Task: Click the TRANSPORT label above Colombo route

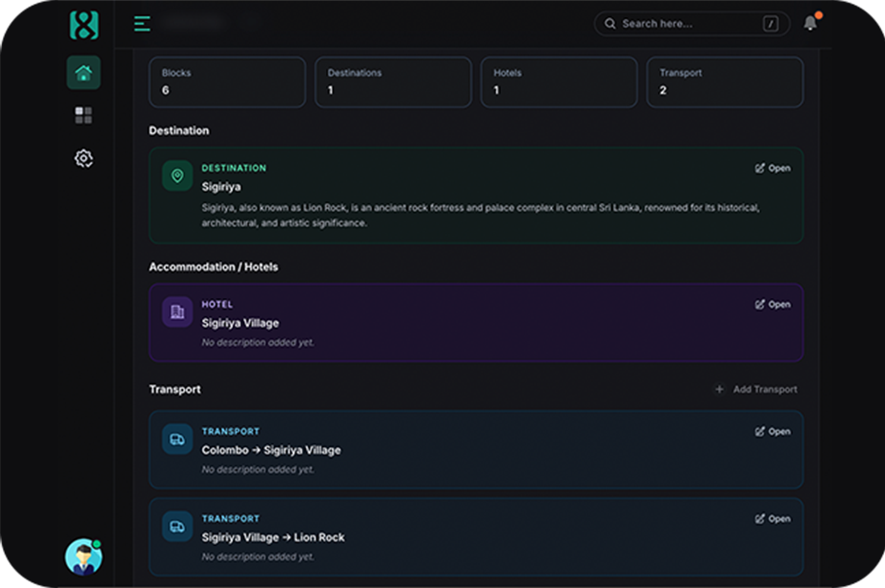Action: [x=231, y=432]
